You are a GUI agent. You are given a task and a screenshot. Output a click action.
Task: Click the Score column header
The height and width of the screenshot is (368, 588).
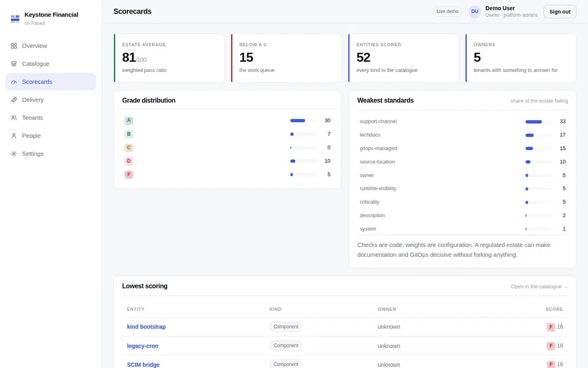click(554, 309)
